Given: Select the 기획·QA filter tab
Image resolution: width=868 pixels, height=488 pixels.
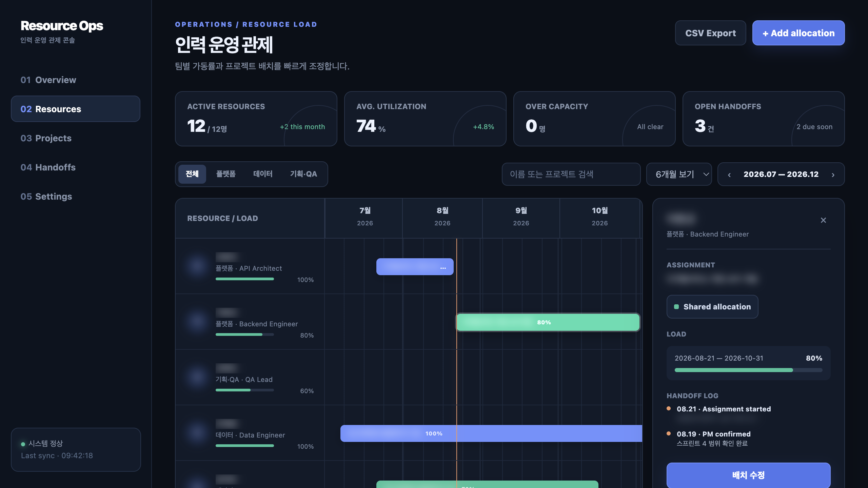Looking at the screenshot, I should click(303, 174).
